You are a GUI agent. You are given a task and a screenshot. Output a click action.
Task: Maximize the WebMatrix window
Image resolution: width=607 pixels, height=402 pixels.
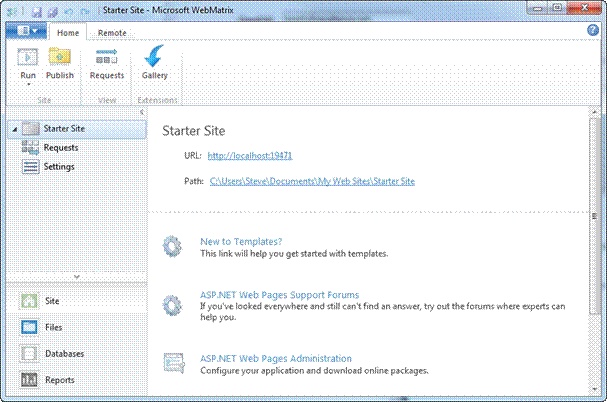click(557, 8)
